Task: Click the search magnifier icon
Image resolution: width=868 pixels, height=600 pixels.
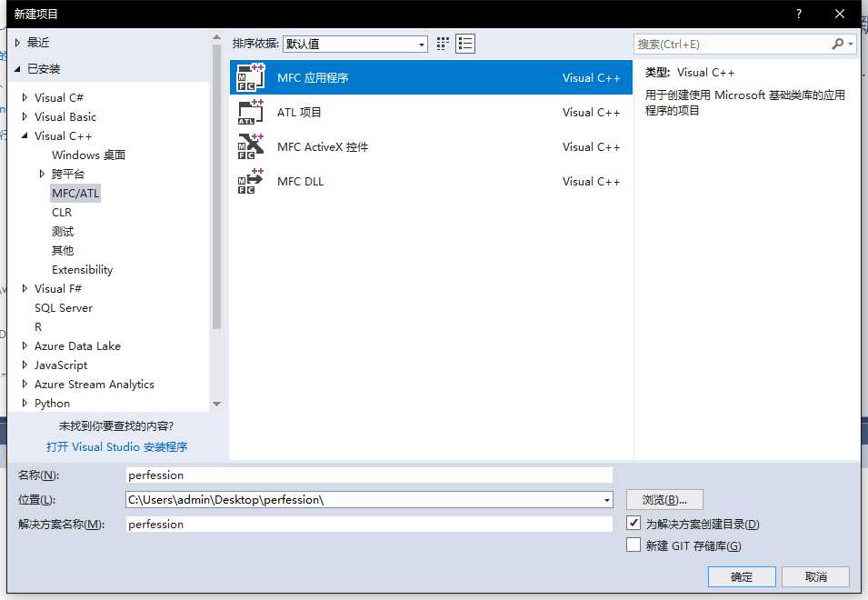Action: (x=838, y=44)
